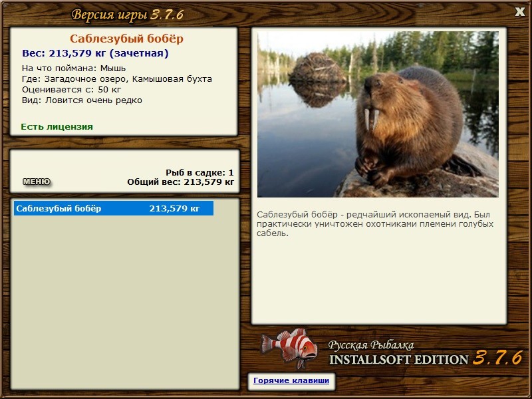Click the beaver description paragraph
Image resolution: width=532 pixels, height=399 pixels.
(375, 224)
